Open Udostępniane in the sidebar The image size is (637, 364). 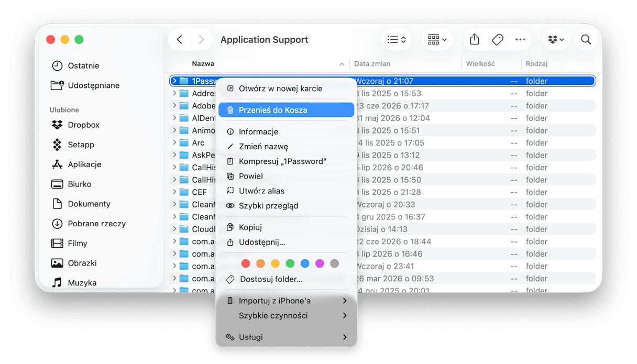tap(85, 85)
